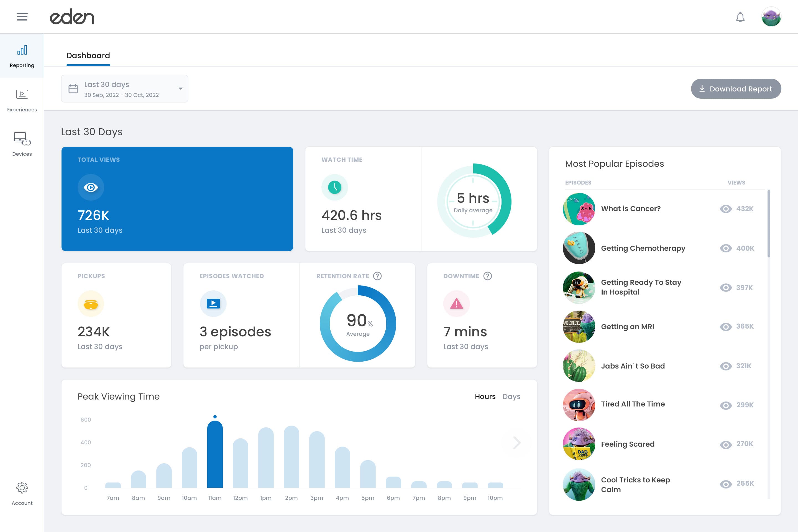Open the Devices section
This screenshot has height=532, width=798.
(22, 144)
